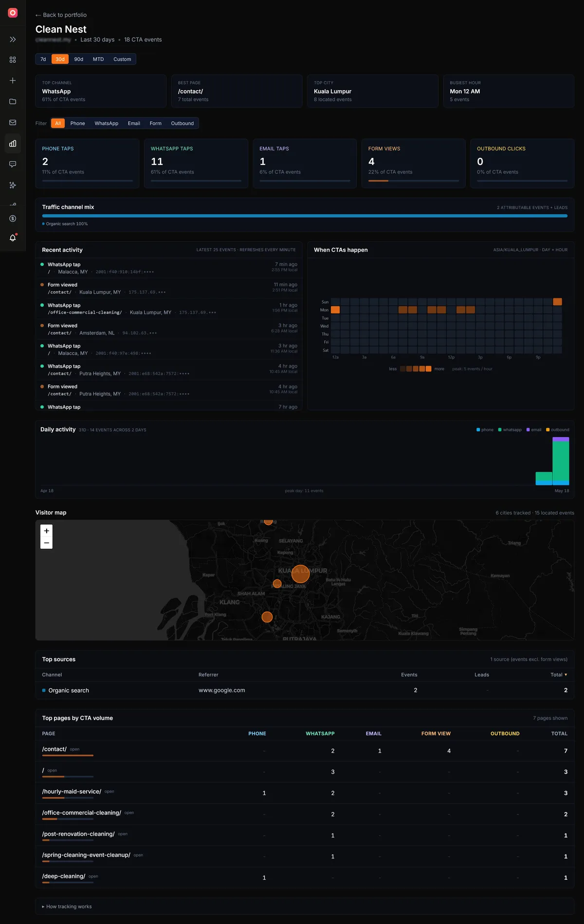The image size is (584, 924).
Task: Select the 7d date range
Action: pos(43,59)
